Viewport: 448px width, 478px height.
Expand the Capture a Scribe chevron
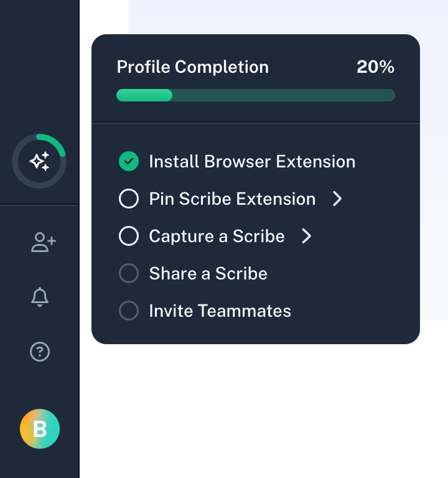[x=306, y=237]
